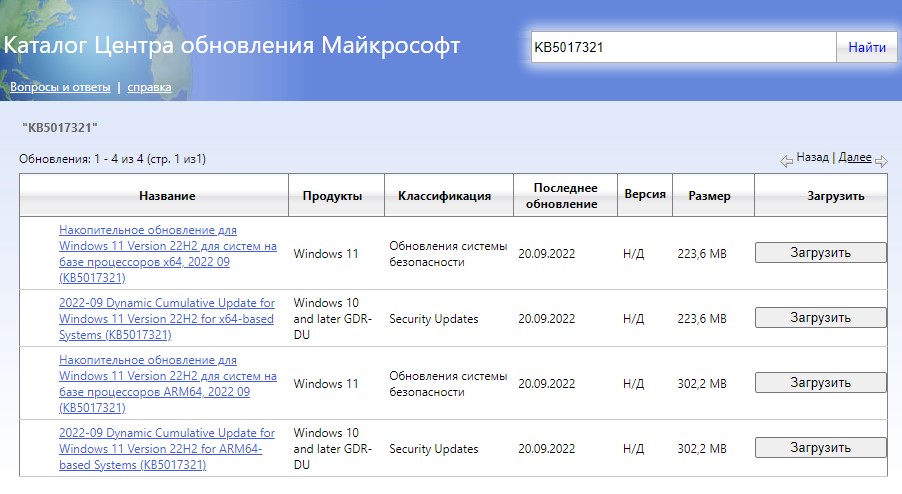The height and width of the screenshot is (494, 902).
Task: Click the "KB5017321" search results heading
Action: [60, 128]
